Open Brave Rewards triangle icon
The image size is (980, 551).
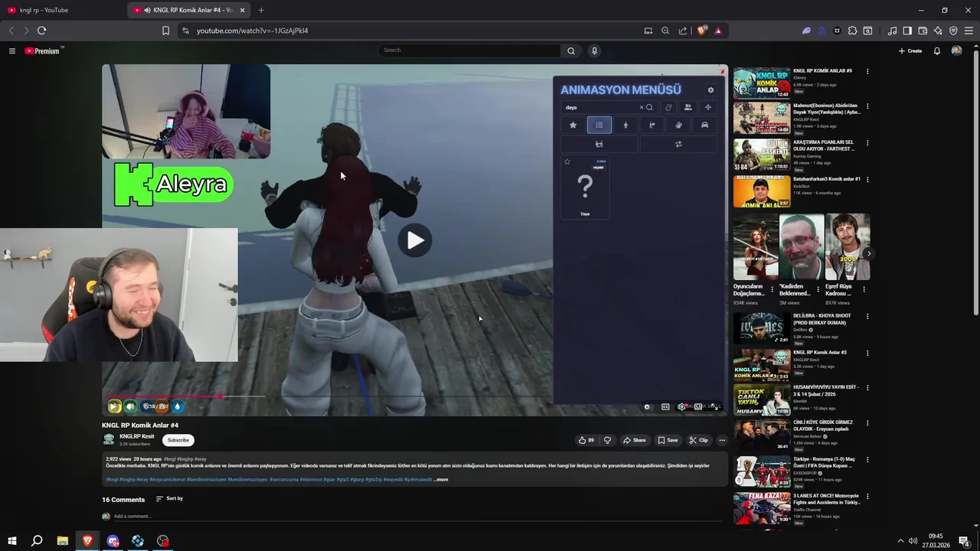pyautogui.click(x=718, y=31)
